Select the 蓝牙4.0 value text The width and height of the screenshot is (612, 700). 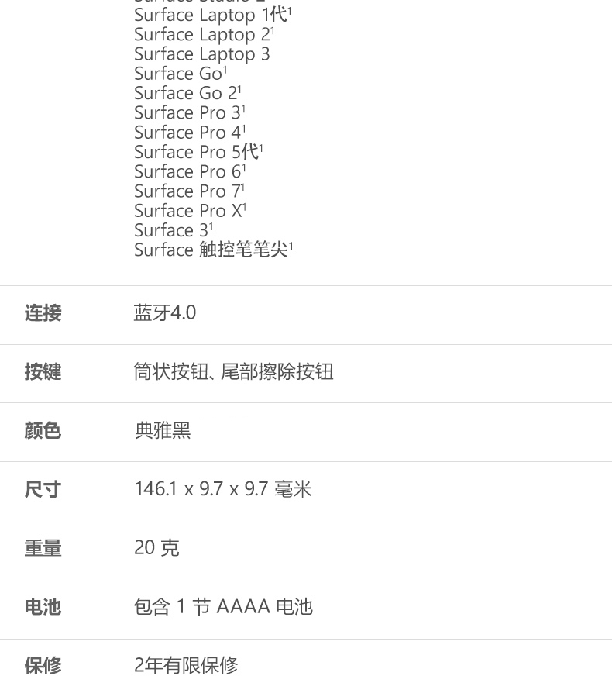(x=165, y=313)
